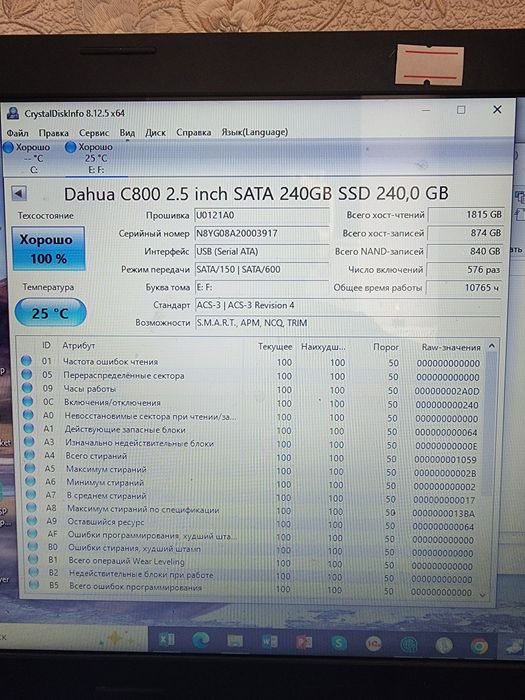525x700 pixels.
Task: Click status circle for attribute 01
Action: pos(26,360)
